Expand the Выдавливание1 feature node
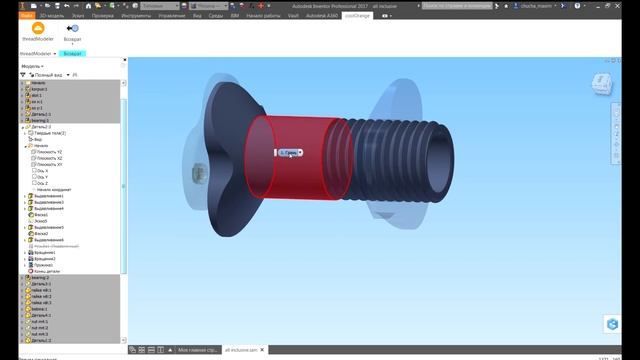 [25, 196]
